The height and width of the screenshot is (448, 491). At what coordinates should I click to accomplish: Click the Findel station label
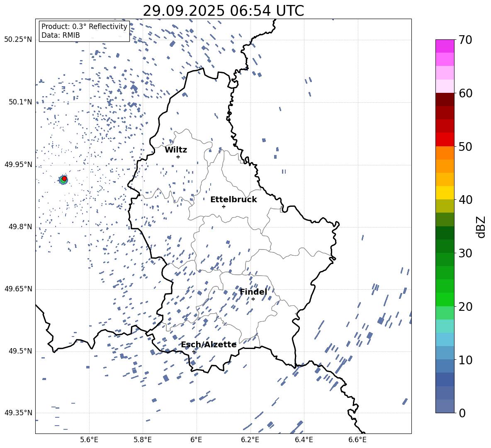[253, 292]
